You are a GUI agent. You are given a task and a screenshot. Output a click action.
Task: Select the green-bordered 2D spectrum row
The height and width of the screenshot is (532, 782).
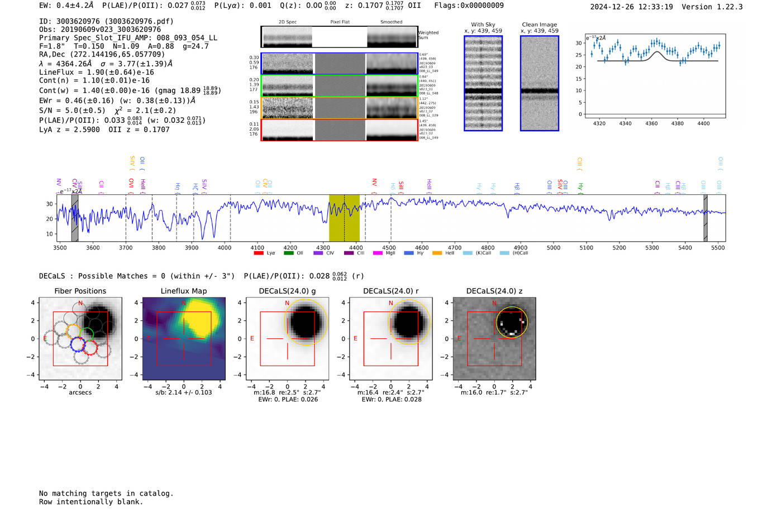coord(340,86)
